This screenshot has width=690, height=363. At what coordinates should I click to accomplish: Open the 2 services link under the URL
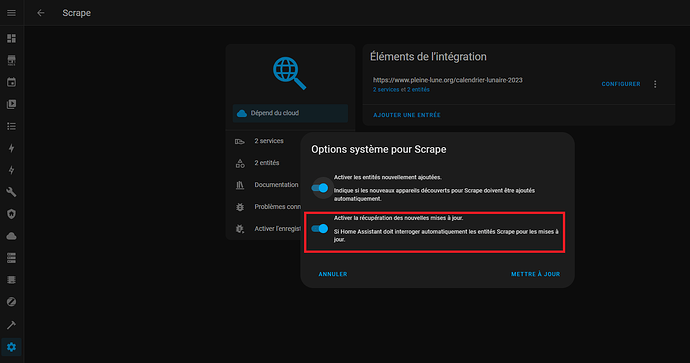click(386, 89)
